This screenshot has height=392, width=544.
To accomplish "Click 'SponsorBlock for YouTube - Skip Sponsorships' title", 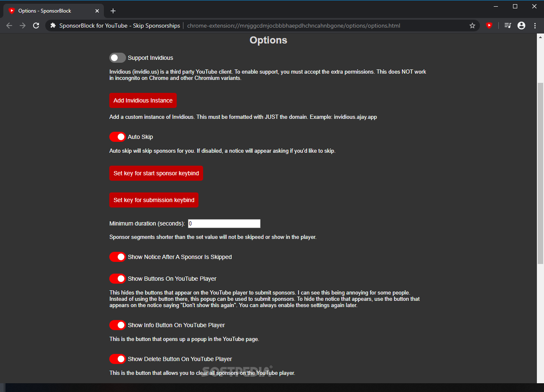I will coord(120,26).
